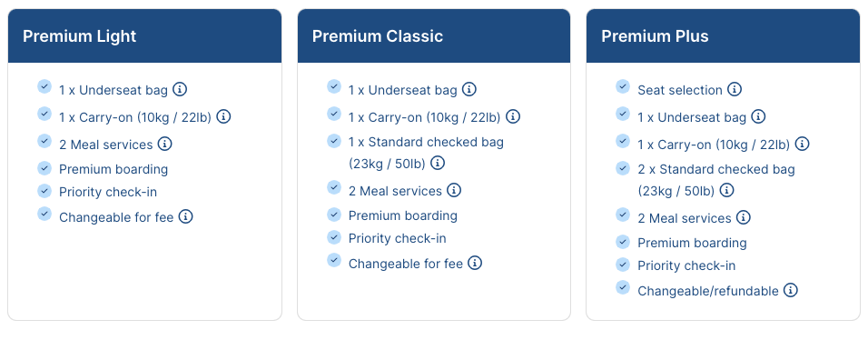This screenshot has width=868, height=340.
Task: Pick the Premium Plus fare header
Action: pyautogui.click(x=723, y=36)
